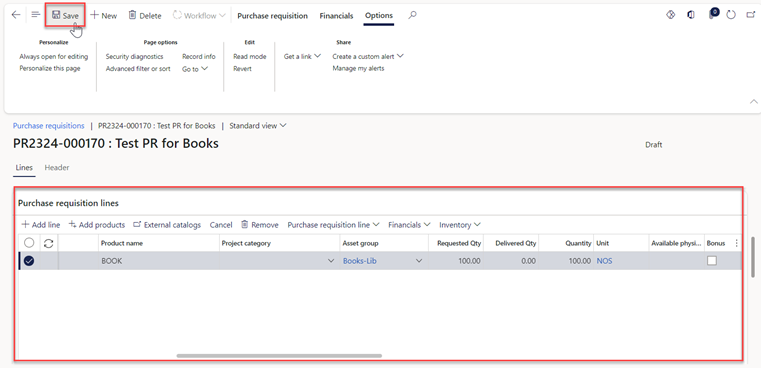Tick the Bonus checkbox

[712, 261]
